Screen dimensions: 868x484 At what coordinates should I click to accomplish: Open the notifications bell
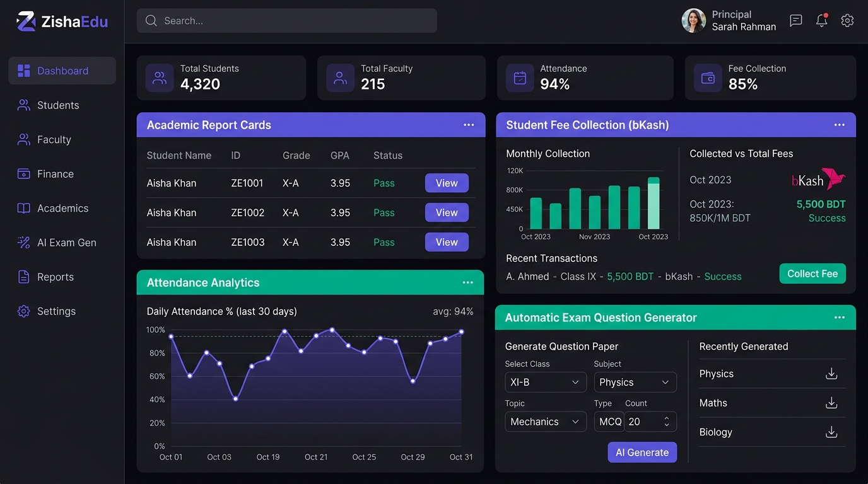(821, 21)
